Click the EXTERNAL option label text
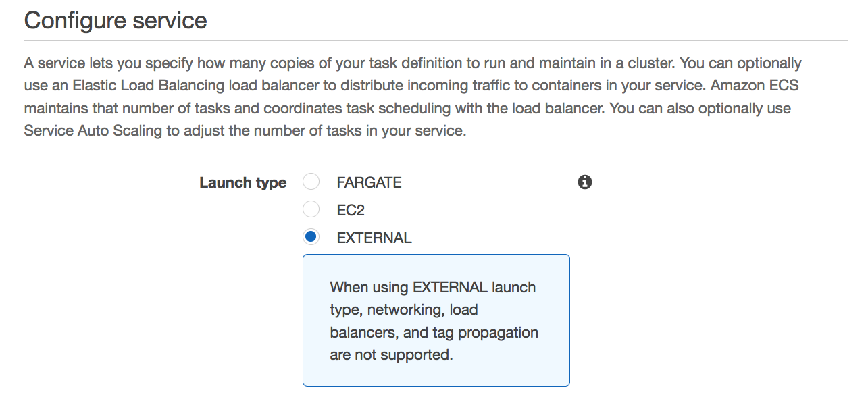Image resolution: width=868 pixels, height=399 pixels. pos(374,238)
